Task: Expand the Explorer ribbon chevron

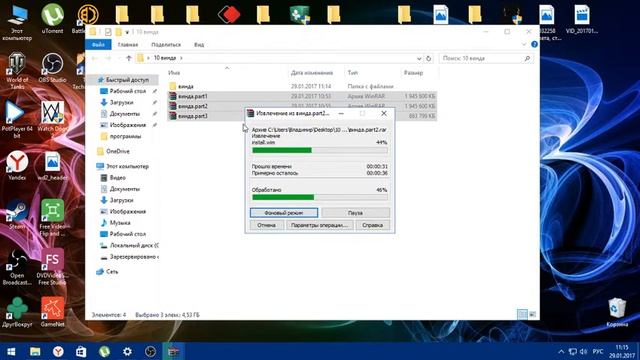Action: coord(524,44)
